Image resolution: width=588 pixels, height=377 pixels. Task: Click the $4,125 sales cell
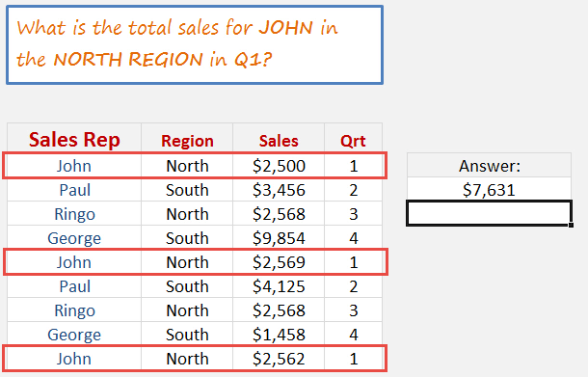pyautogui.click(x=279, y=285)
